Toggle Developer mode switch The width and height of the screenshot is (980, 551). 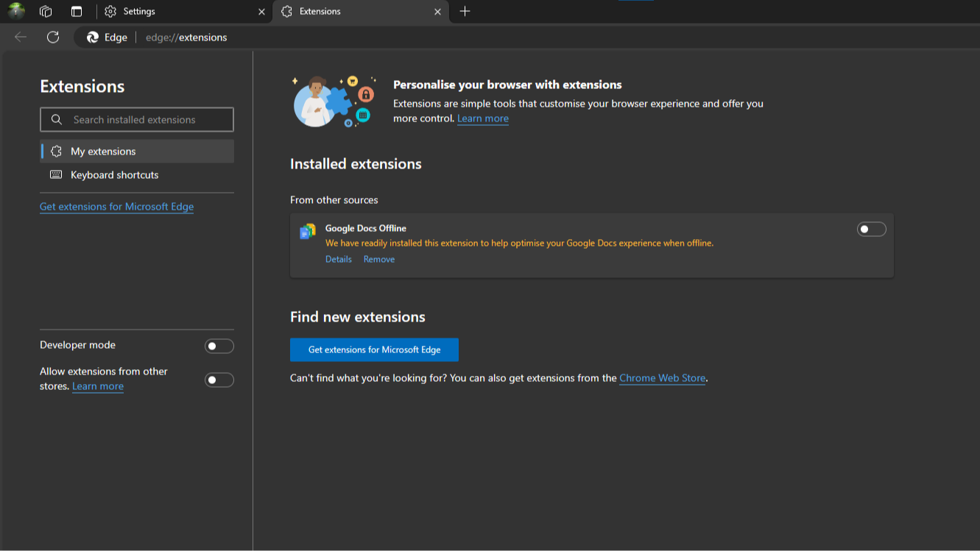click(x=219, y=346)
